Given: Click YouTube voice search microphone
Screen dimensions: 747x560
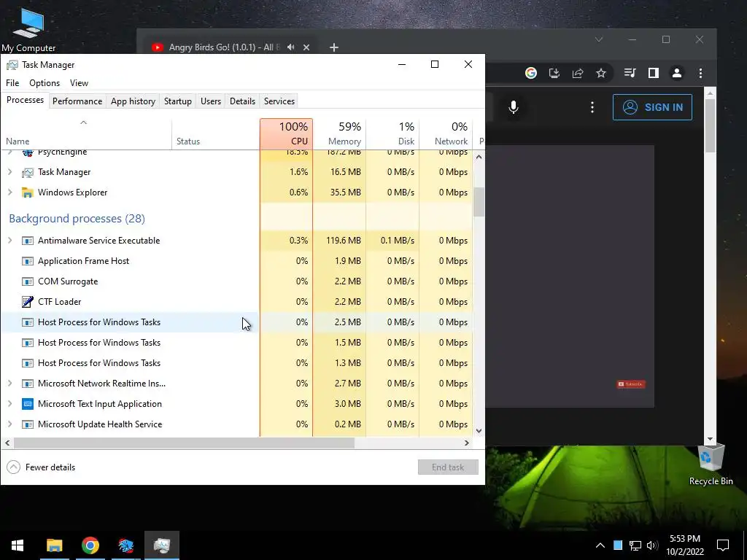Looking at the screenshot, I should (x=513, y=107).
